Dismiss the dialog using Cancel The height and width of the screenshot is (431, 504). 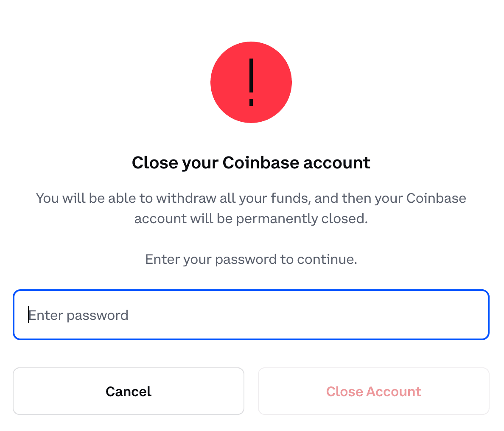point(129,391)
